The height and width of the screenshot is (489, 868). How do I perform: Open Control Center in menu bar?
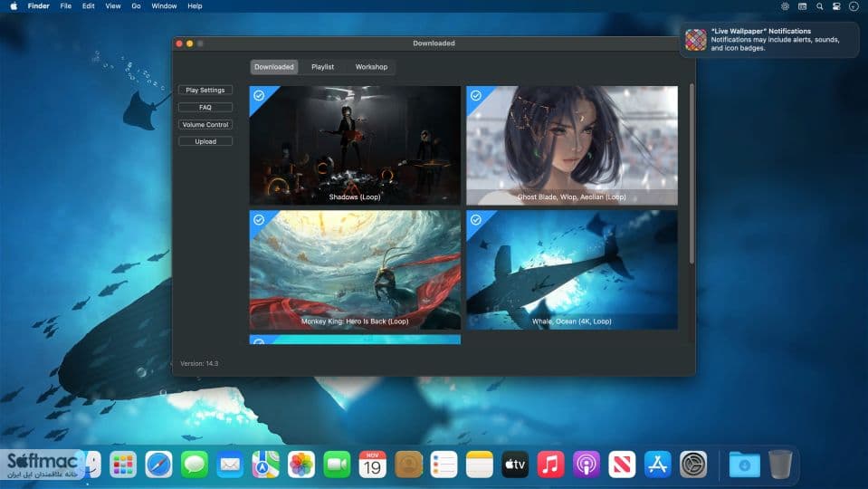click(836, 6)
